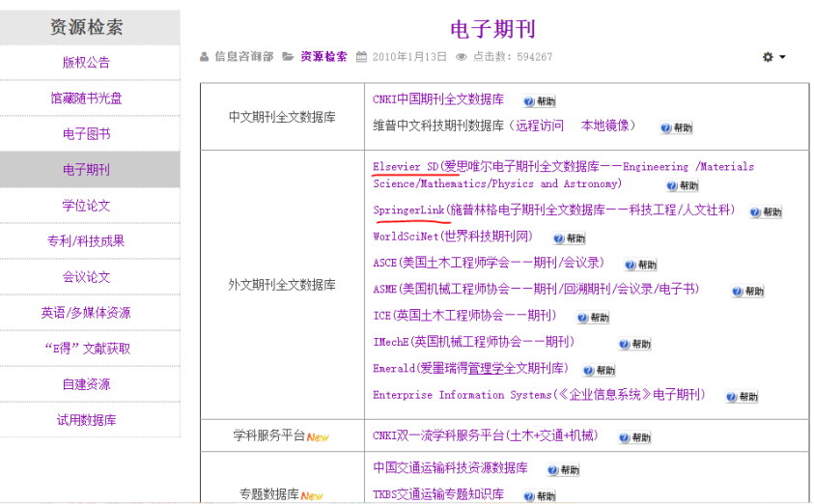Open help icon for Emerald
Screen dimensions: 814x504
599,371
